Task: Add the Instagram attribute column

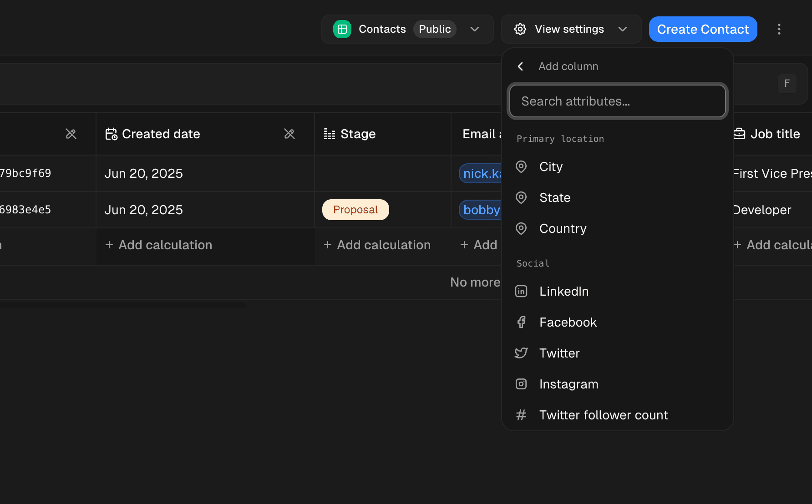Action: [x=568, y=384]
